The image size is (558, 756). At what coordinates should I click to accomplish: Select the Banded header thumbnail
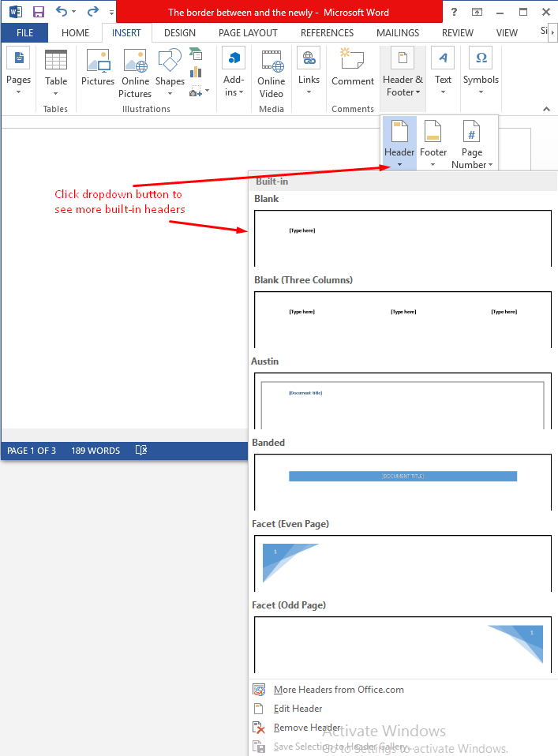tap(403, 481)
